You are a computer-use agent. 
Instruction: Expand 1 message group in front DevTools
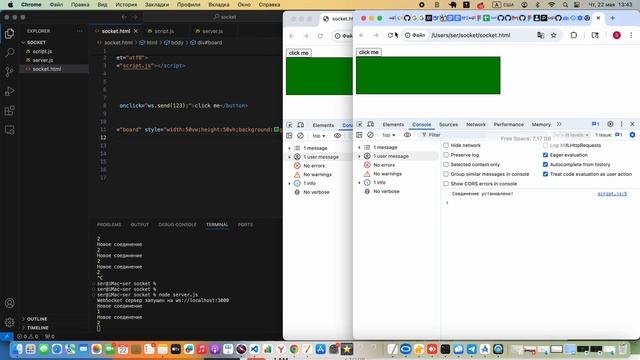tap(360, 147)
